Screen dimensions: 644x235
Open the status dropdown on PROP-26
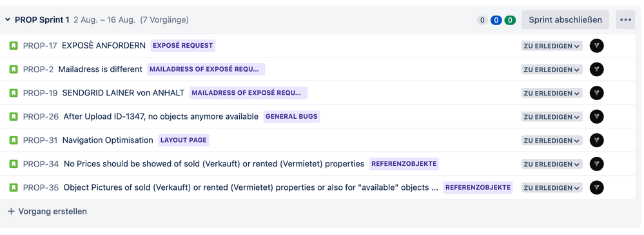[x=552, y=116]
